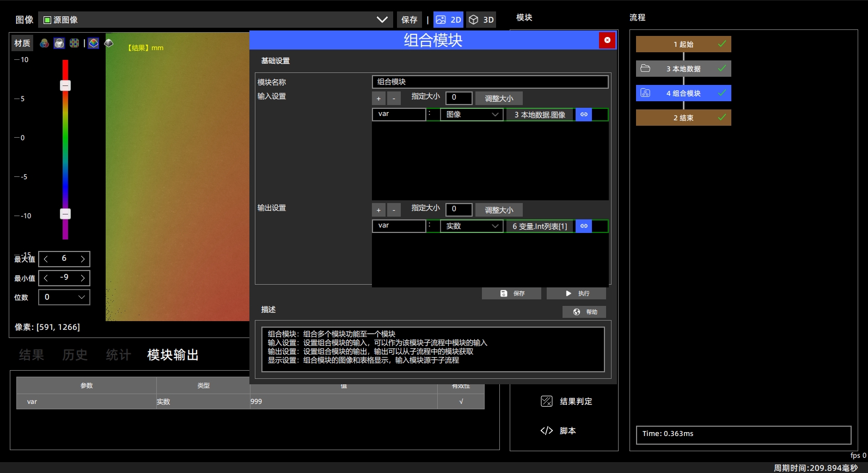Select the grayscale material icon
The width and height of the screenshot is (868, 473).
(59, 43)
